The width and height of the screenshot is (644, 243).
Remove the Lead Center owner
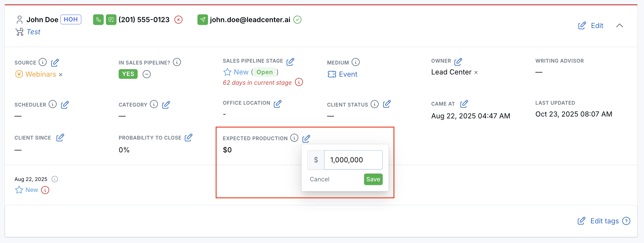pyautogui.click(x=476, y=73)
